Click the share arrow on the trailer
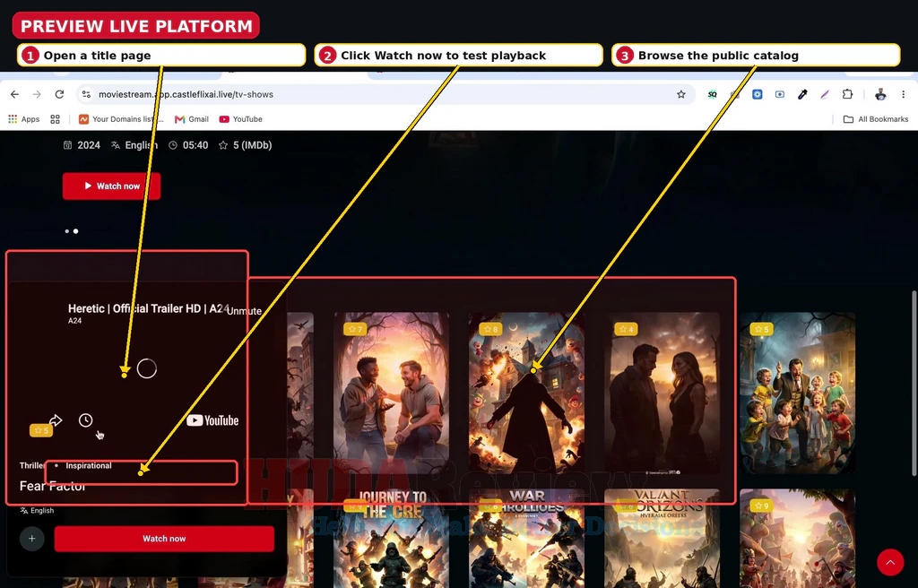 pos(56,419)
